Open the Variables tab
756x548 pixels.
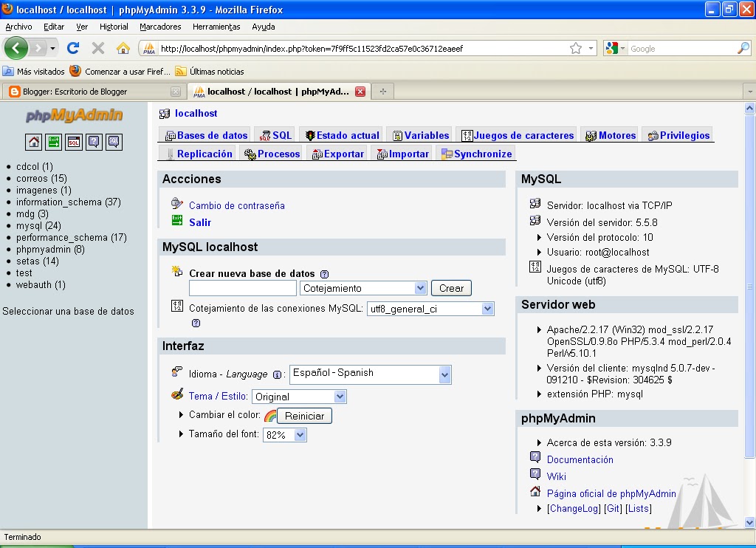click(421, 136)
